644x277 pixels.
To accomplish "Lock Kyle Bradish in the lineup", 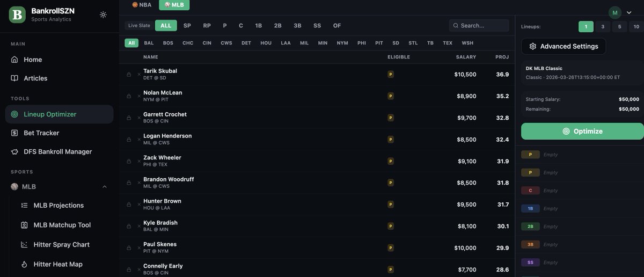I will [x=129, y=226].
